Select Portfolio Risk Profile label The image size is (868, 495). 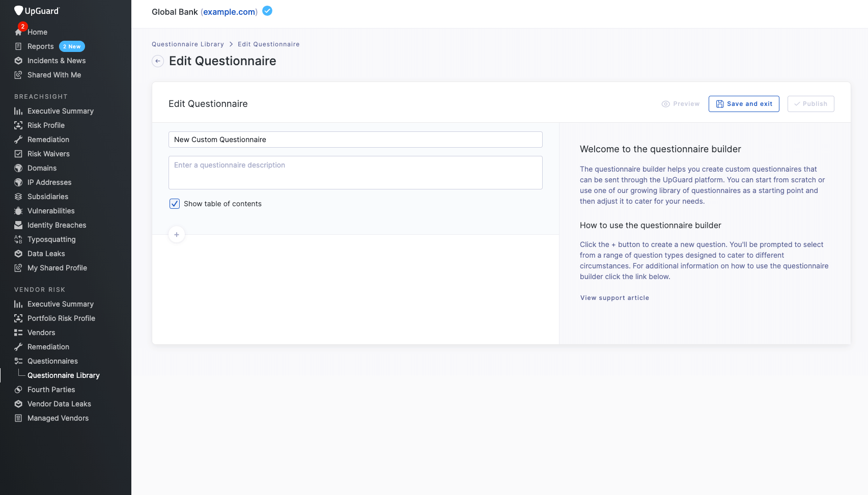62,318
